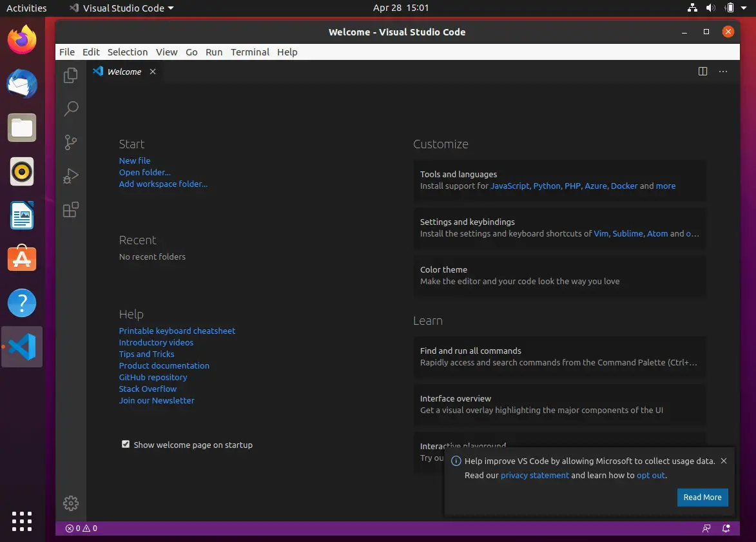
Task: Click the Run and Debug icon
Action: point(71,175)
